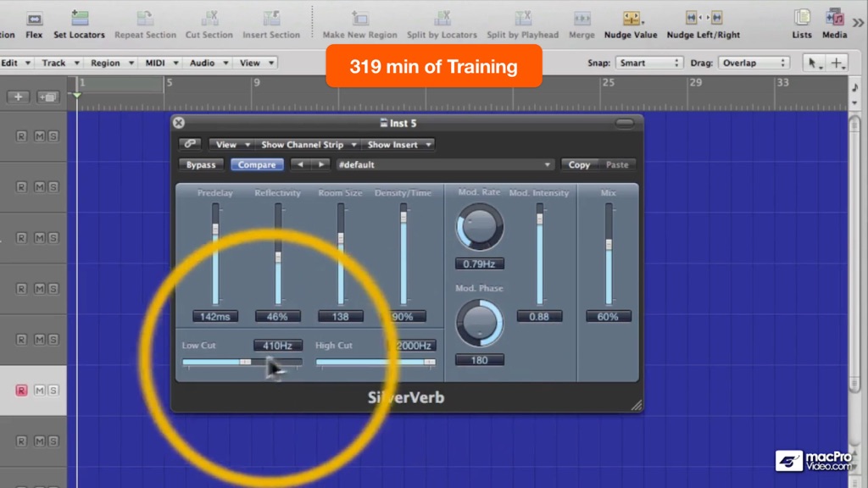Click the Make New Region icon

[359, 19]
